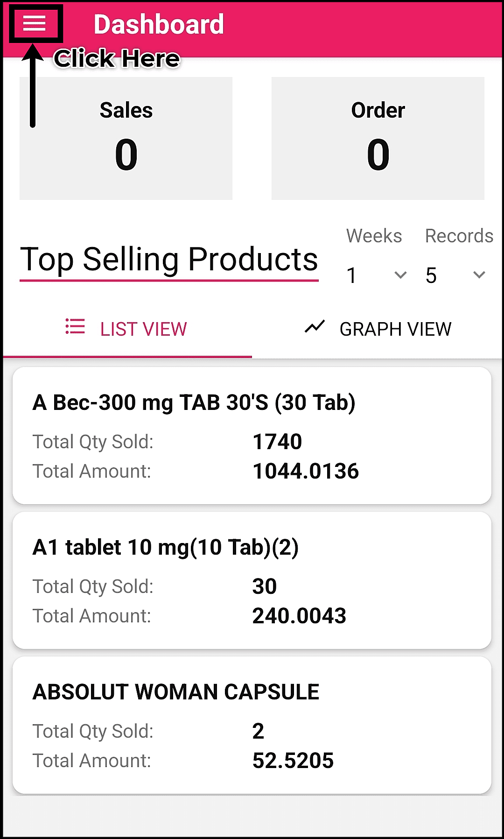
Task: Open the A1 tablet 10 mg product card
Action: pyautogui.click(x=252, y=580)
